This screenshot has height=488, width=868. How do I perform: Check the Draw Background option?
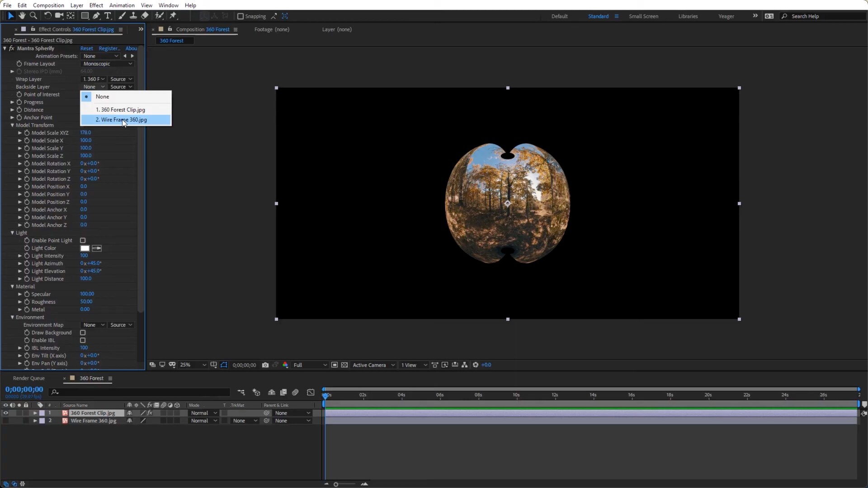(83, 333)
